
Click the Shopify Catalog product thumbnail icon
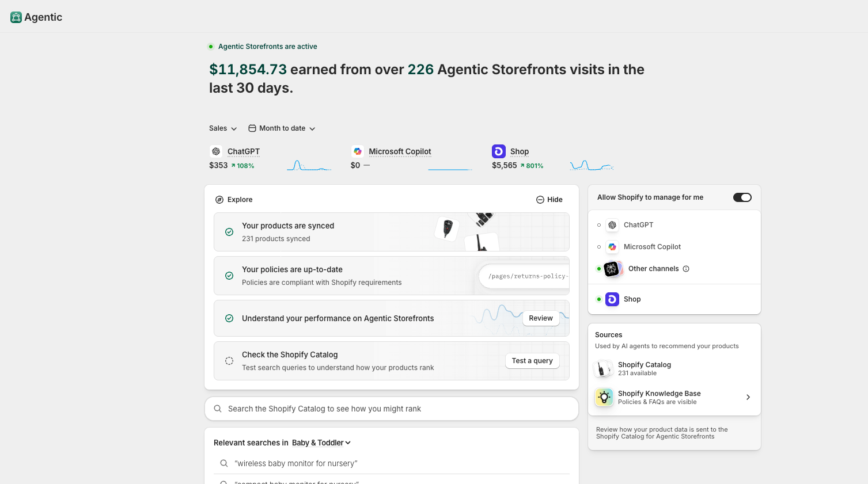click(x=604, y=368)
